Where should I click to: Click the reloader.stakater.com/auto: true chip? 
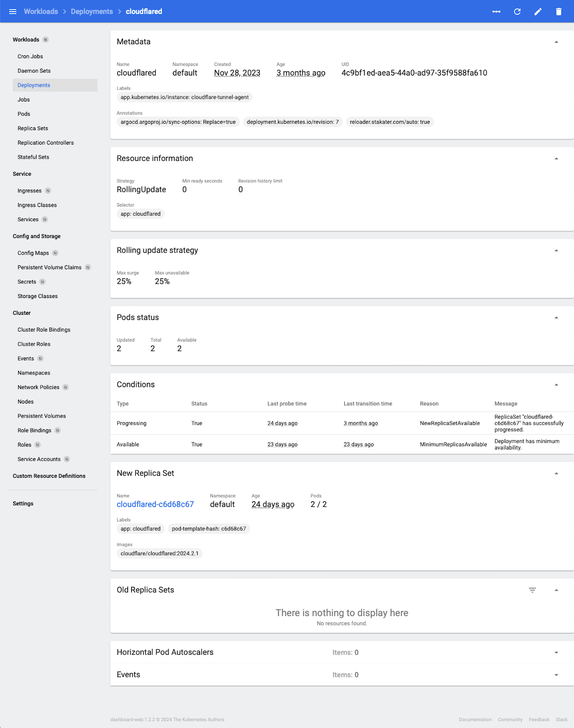pos(390,122)
